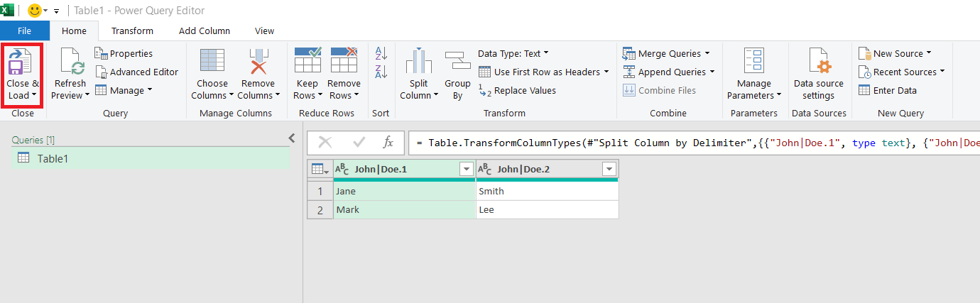
Task: Click the Group By icon
Action: [x=457, y=61]
